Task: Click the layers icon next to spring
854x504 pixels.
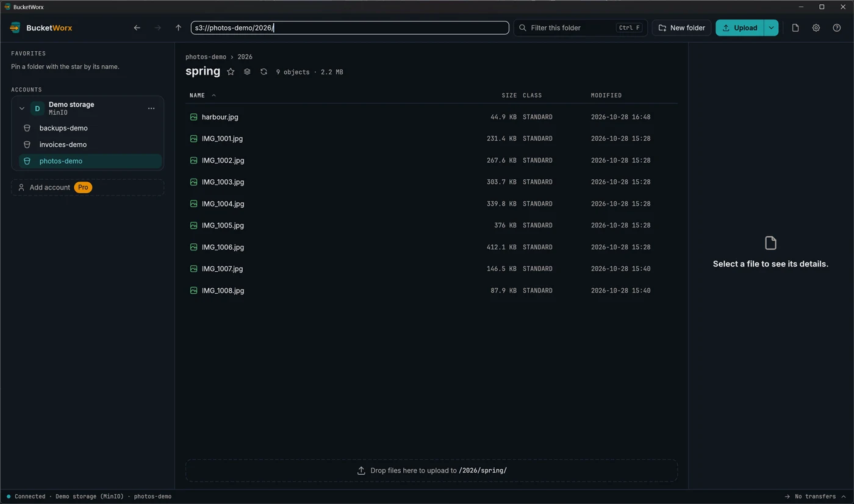Action: 247,72
